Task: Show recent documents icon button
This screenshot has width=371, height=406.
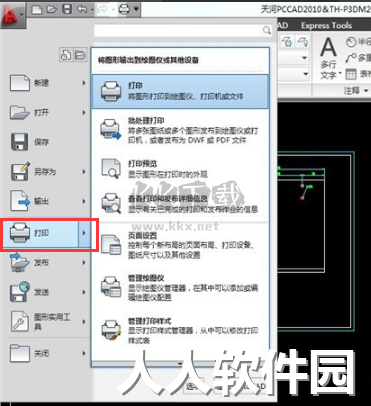Action: [x=66, y=55]
